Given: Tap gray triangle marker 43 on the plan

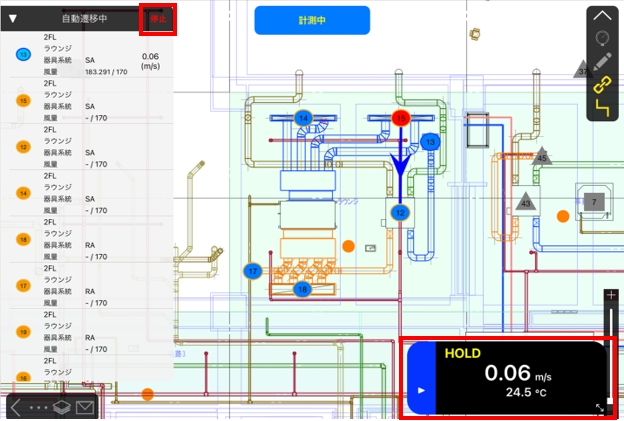Looking at the screenshot, I should pos(526,203).
